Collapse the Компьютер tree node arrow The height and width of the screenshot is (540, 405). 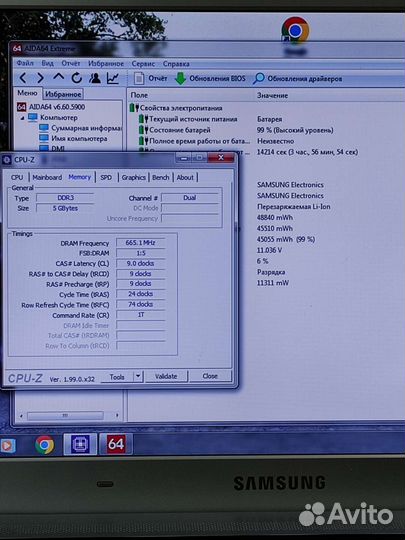tap(22, 118)
